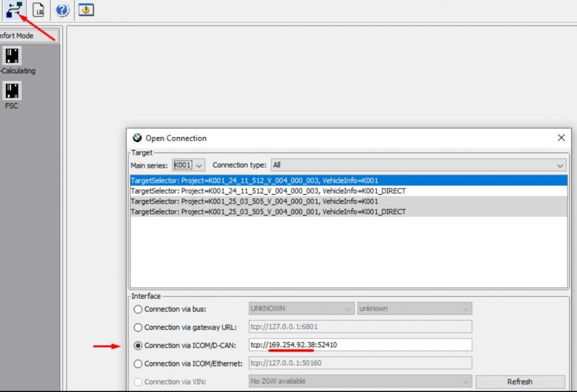Click the external application toolbar icon

86,10
